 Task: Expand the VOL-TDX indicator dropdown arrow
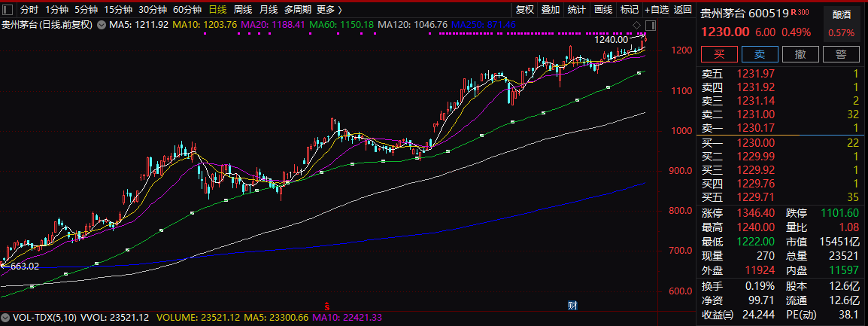5,318
